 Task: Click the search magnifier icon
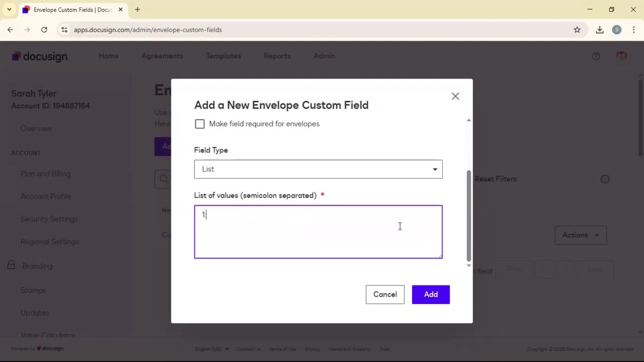pos(164,179)
